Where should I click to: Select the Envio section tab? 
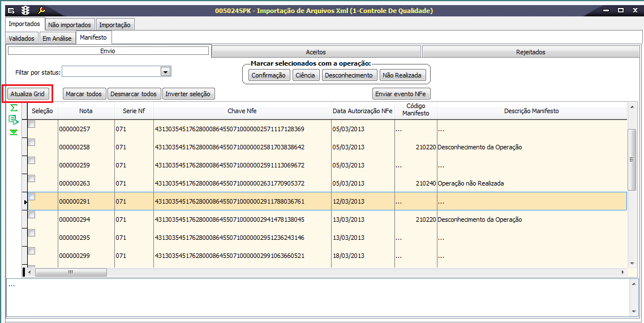tap(109, 51)
